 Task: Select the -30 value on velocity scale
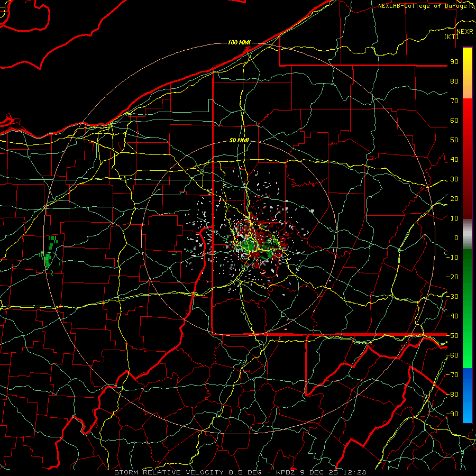[x=452, y=297]
